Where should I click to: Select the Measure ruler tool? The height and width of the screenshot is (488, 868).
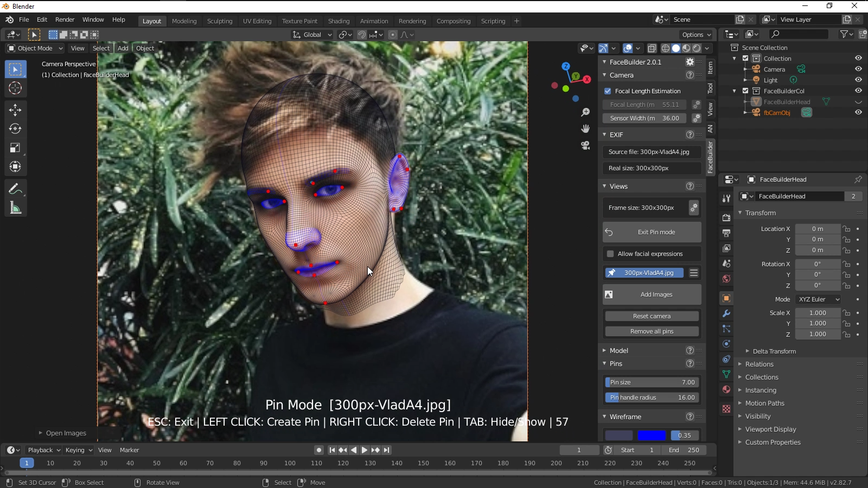tap(15, 208)
